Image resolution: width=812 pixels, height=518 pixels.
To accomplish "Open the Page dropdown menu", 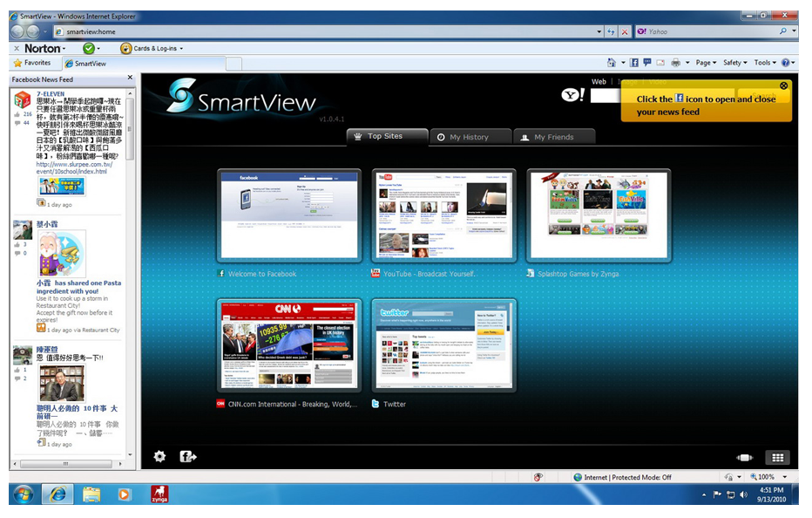I will point(702,63).
